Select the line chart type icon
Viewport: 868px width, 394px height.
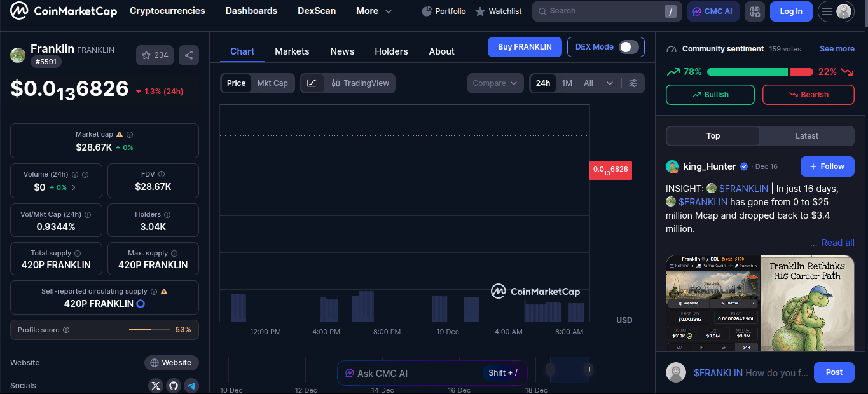click(312, 83)
